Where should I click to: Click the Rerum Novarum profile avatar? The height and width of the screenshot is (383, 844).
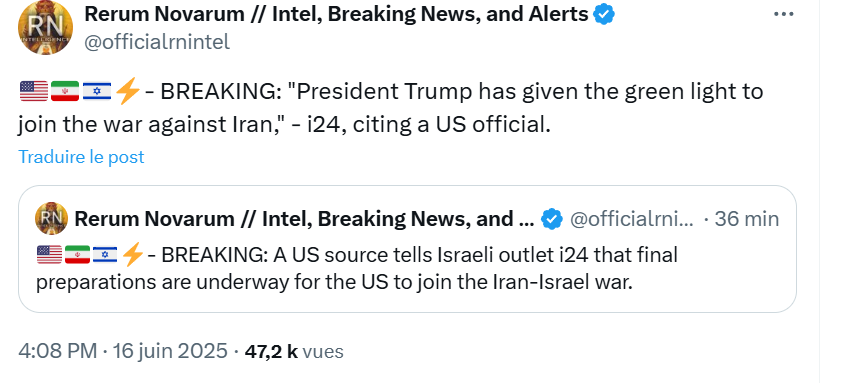click(x=45, y=27)
